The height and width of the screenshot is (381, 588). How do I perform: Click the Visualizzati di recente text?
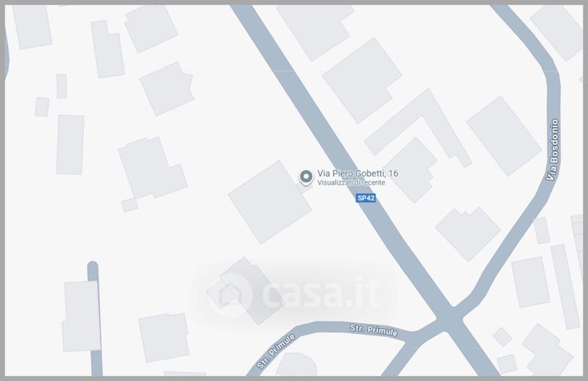[351, 182]
